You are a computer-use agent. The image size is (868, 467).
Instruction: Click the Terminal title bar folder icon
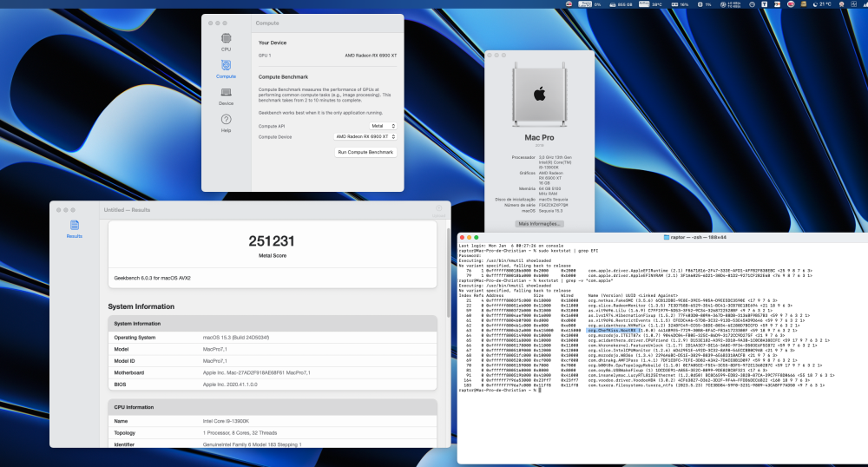[x=666, y=237]
